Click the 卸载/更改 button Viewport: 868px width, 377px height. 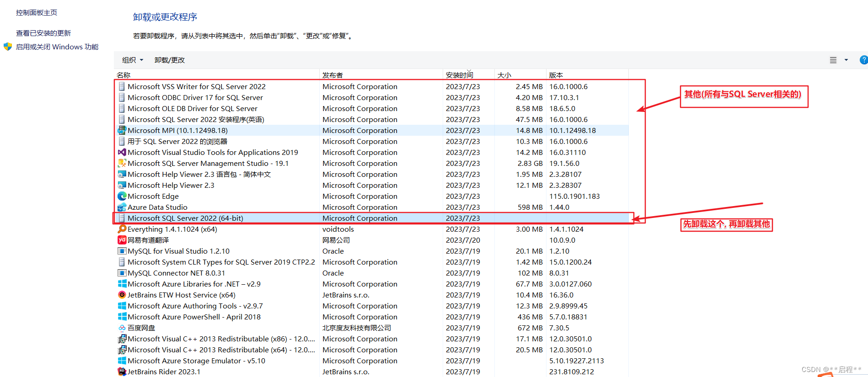click(170, 60)
